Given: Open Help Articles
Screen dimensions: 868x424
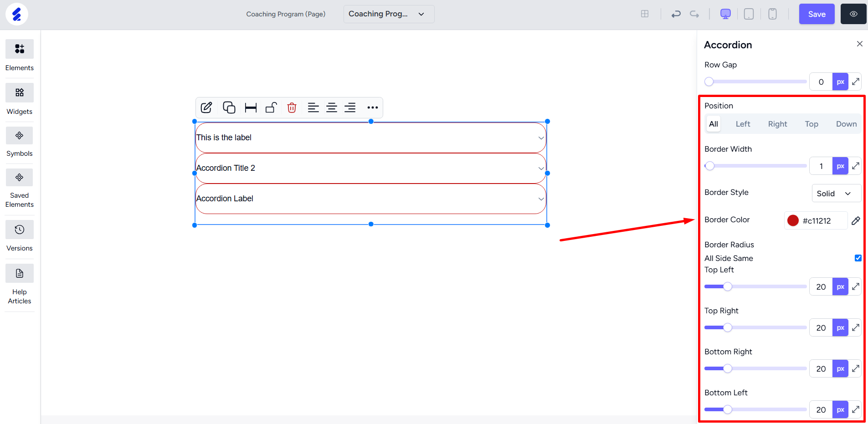Looking at the screenshot, I should coord(20,273).
